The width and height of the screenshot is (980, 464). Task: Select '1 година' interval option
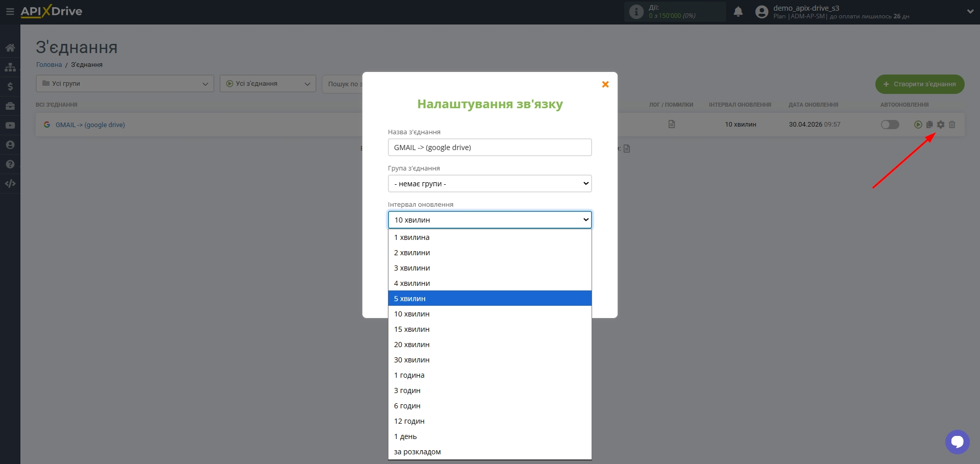coord(489,375)
